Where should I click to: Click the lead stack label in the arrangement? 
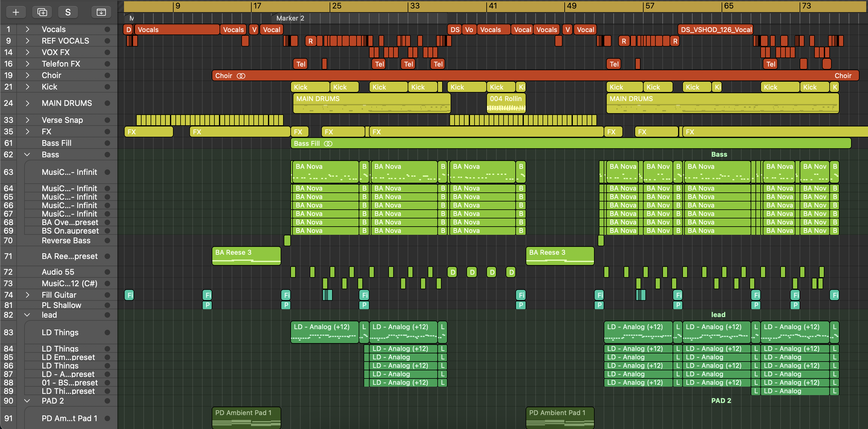point(718,315)
